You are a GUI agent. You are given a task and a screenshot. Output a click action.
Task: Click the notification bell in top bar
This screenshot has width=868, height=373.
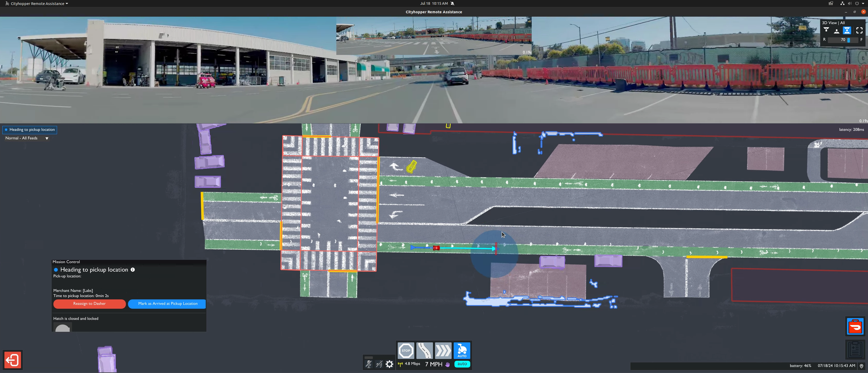pyautogui.click(x=452, y=3)
